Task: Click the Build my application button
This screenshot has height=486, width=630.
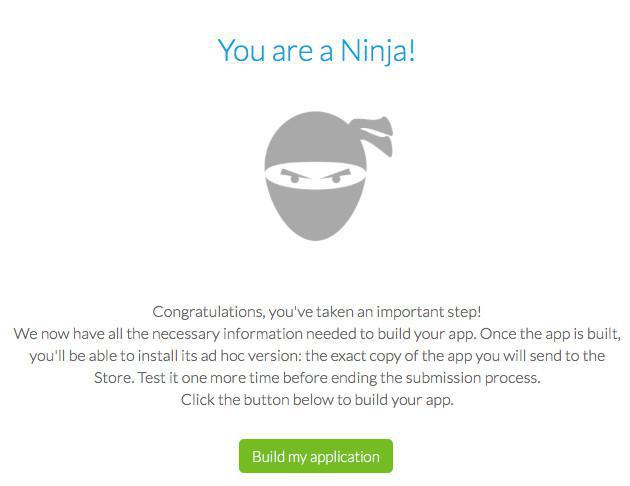Action: pyautogui.click(x=315, y=456)
